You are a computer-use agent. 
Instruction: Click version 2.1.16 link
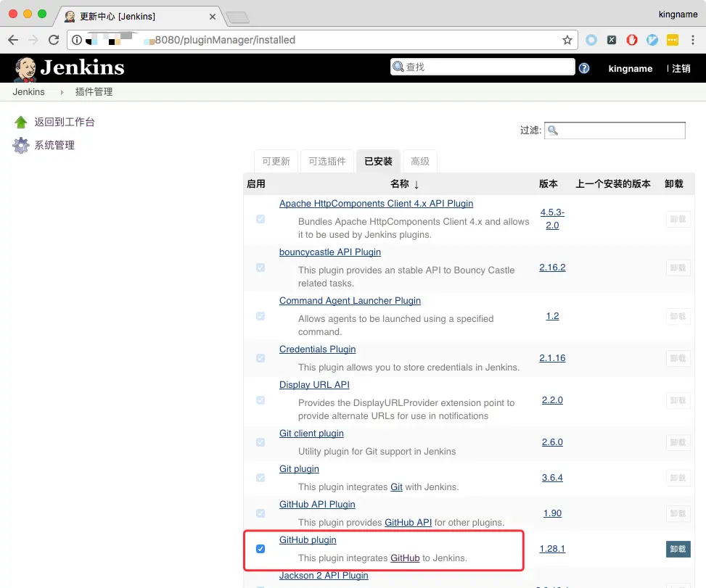coord(552,358)
